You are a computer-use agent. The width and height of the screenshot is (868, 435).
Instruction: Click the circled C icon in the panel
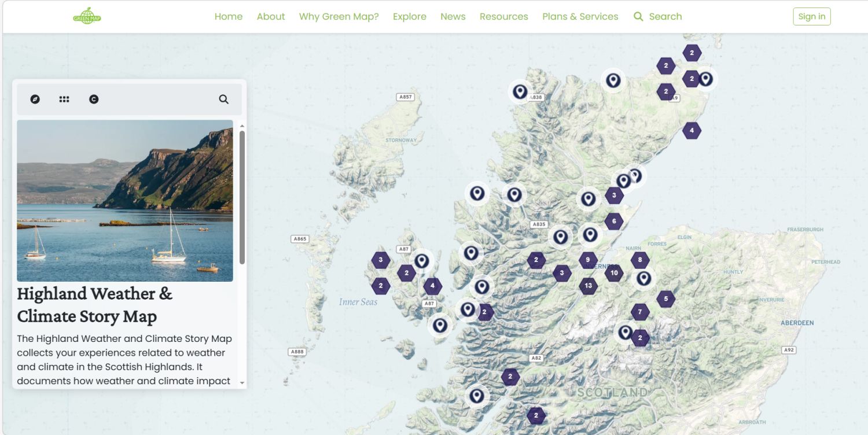coord(94,99)
